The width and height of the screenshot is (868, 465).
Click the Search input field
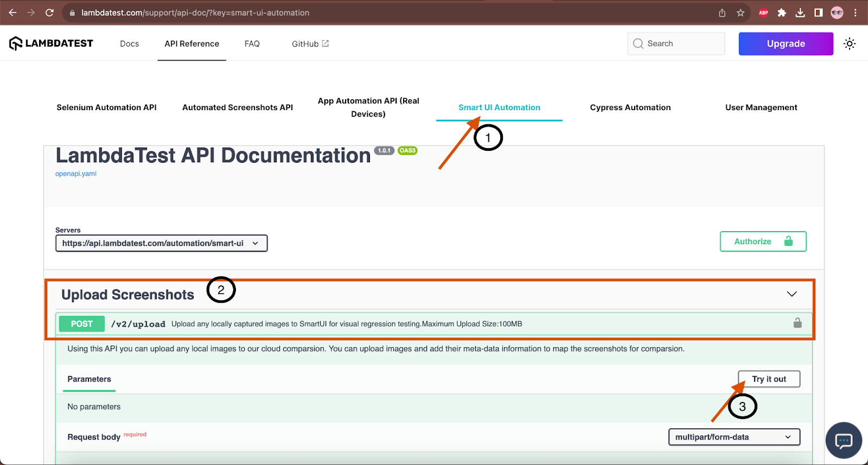click(676, 43)
